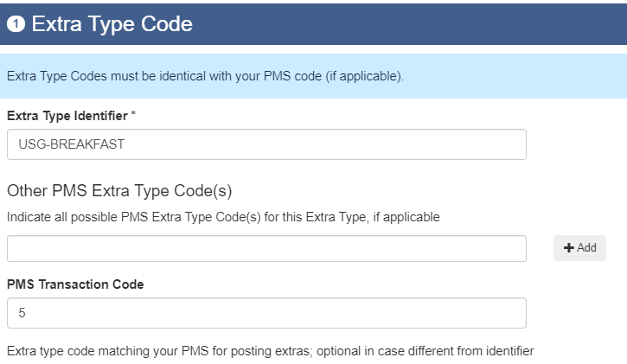Click the word 'Add' on the button
The width and height of the screenshot is (627, 364).
(586, 248)
